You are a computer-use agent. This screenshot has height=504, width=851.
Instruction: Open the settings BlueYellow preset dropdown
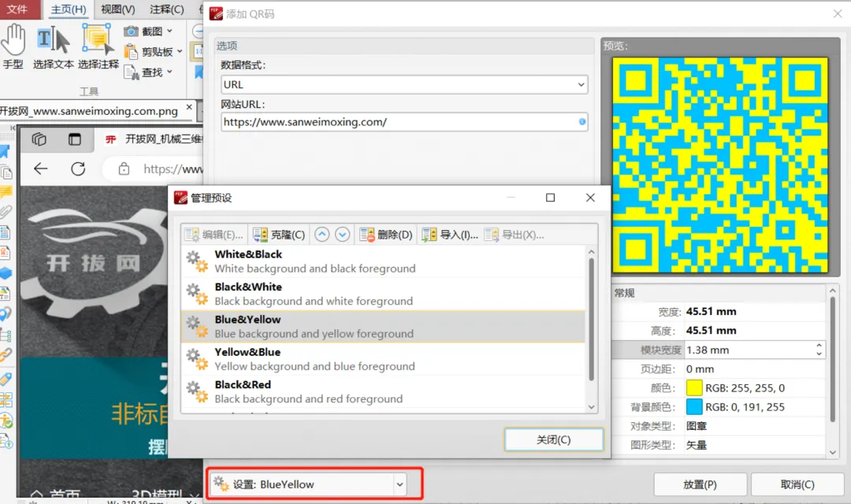click(x=399, y=484)
